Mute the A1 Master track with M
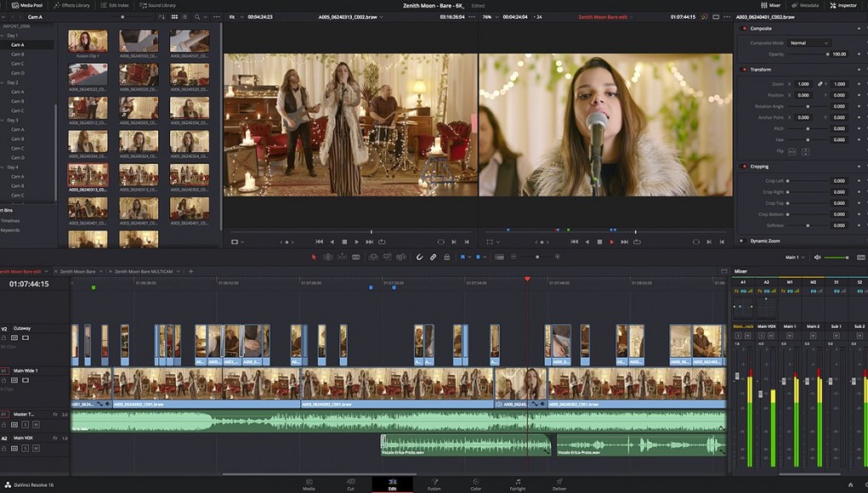This screenshot has width=868, height=493. (36, 424)
